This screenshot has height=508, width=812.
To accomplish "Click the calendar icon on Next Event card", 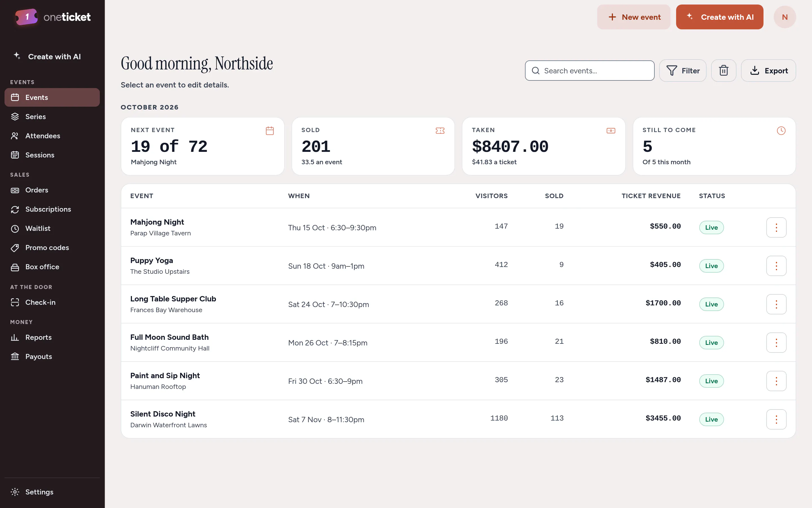I will (270, 131).
